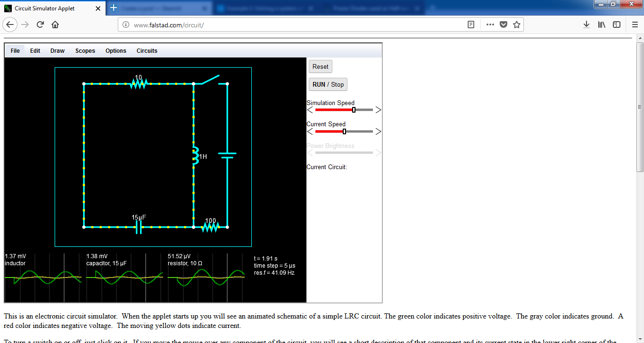Toggle the sidebar icon
Viewport: 644px width, 343px height.
(x=617, y=24)
